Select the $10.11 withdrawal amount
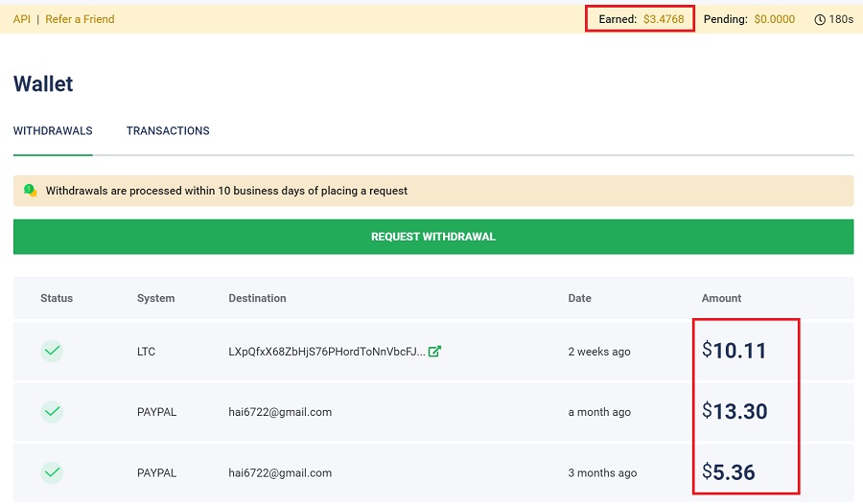 735,351
